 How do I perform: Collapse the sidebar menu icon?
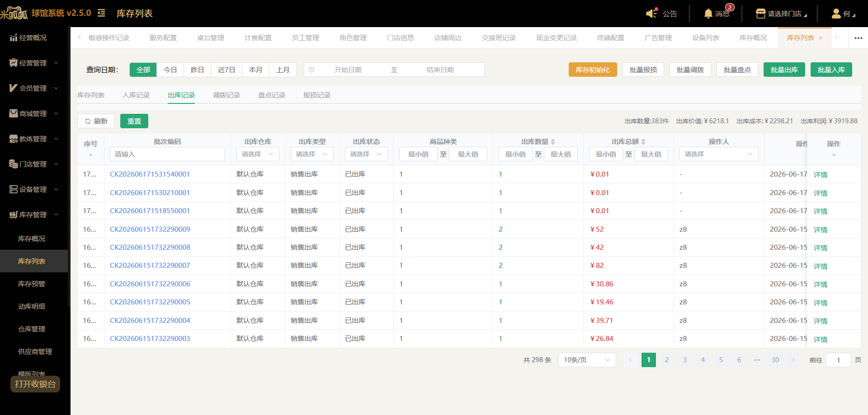tap(101, 13)
